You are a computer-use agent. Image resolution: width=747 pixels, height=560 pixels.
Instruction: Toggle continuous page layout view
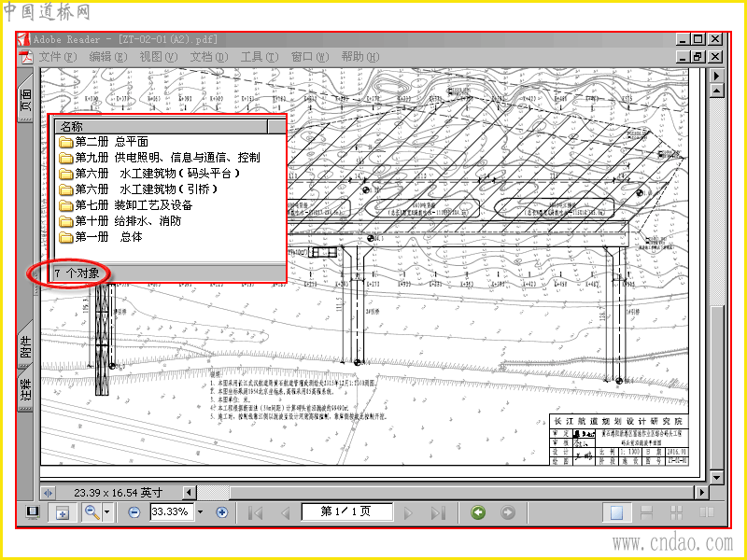point(646,512)
